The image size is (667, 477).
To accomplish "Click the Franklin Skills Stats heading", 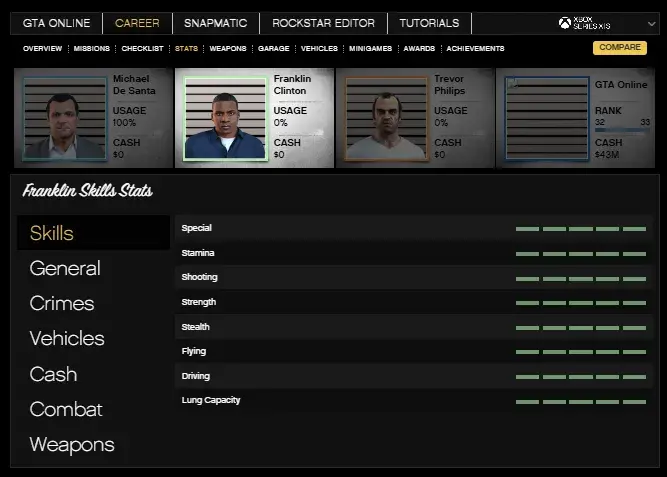I will point(88,191).
